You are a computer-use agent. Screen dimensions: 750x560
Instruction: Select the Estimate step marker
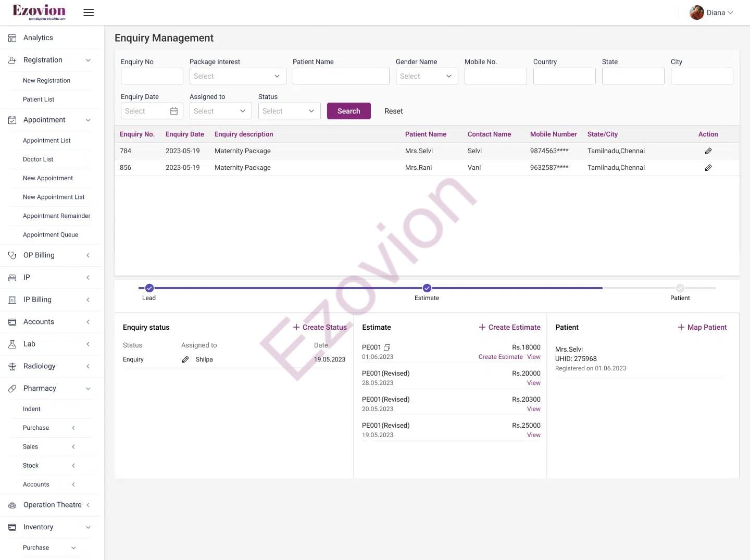click(427, 288)
